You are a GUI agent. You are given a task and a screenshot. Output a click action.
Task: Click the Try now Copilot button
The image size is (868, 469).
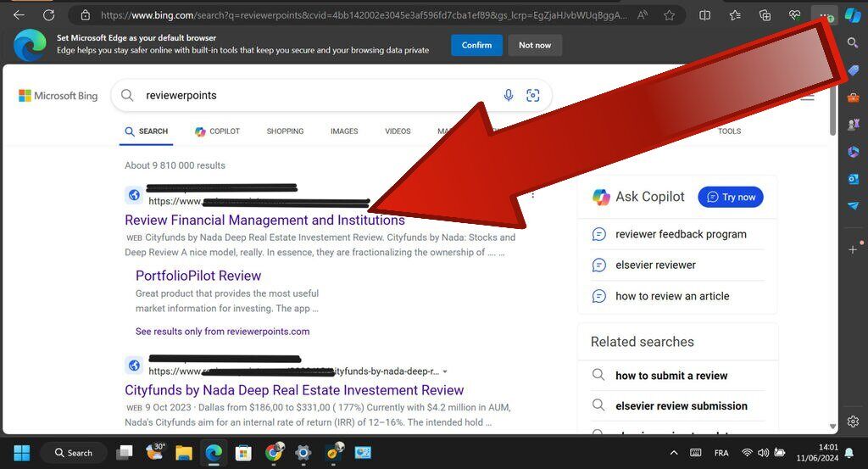coord(731,197)
